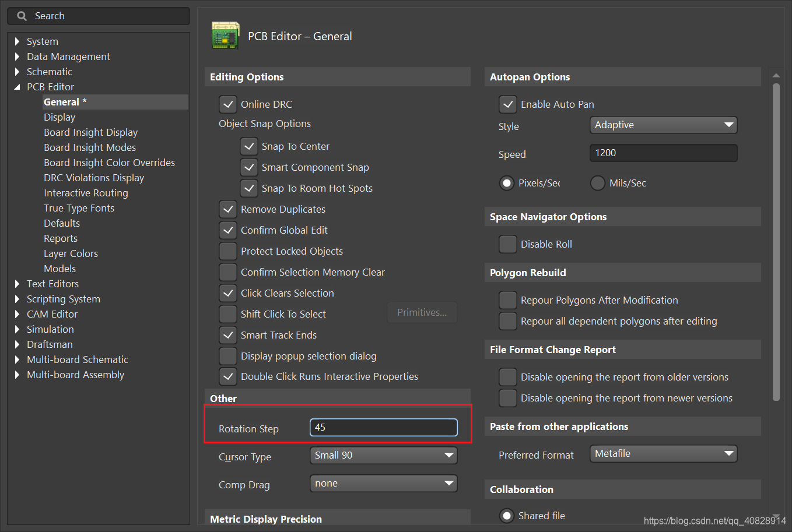
Task: Open the Display preferences page
Action: pos(59,117)
